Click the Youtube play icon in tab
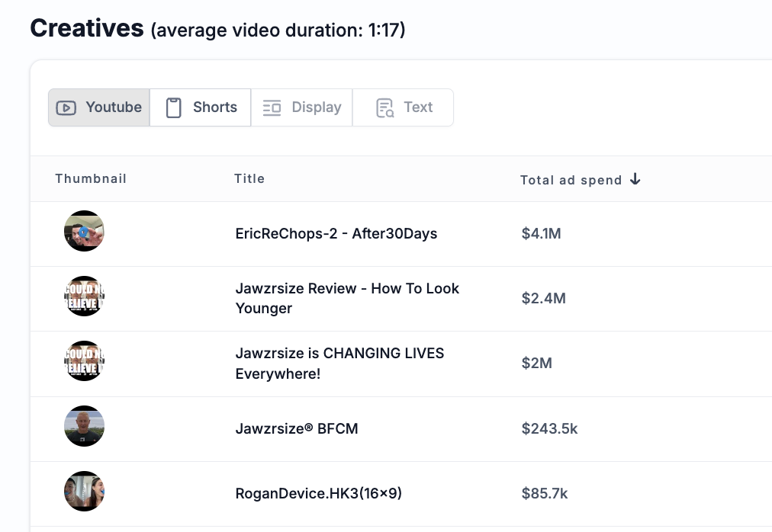The height and width of the screenshot is (532, 772). coord(66,107)
